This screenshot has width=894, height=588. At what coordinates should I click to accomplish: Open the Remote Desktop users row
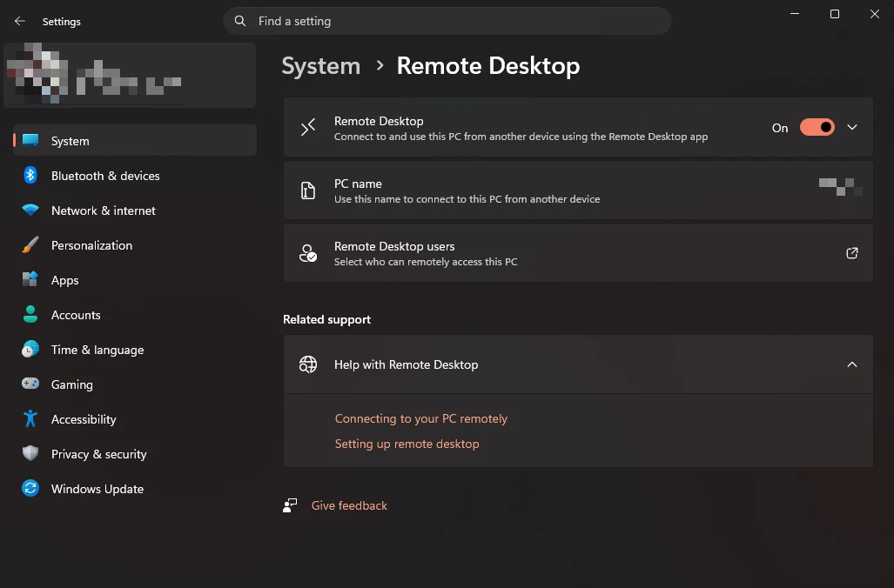578,253
